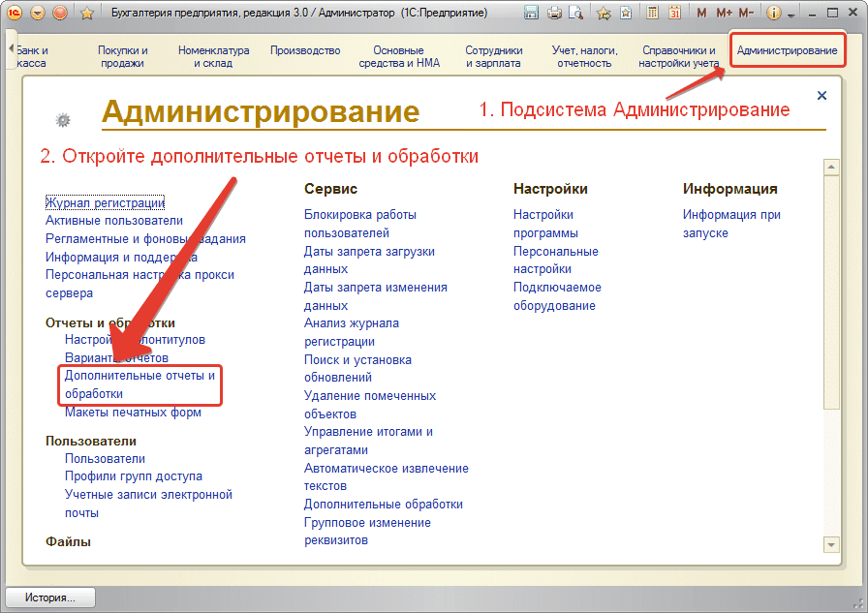This screenshot has width=868, height=613.
Task: Open Print Preview magnifier icon
Action: tap(576, 13)
